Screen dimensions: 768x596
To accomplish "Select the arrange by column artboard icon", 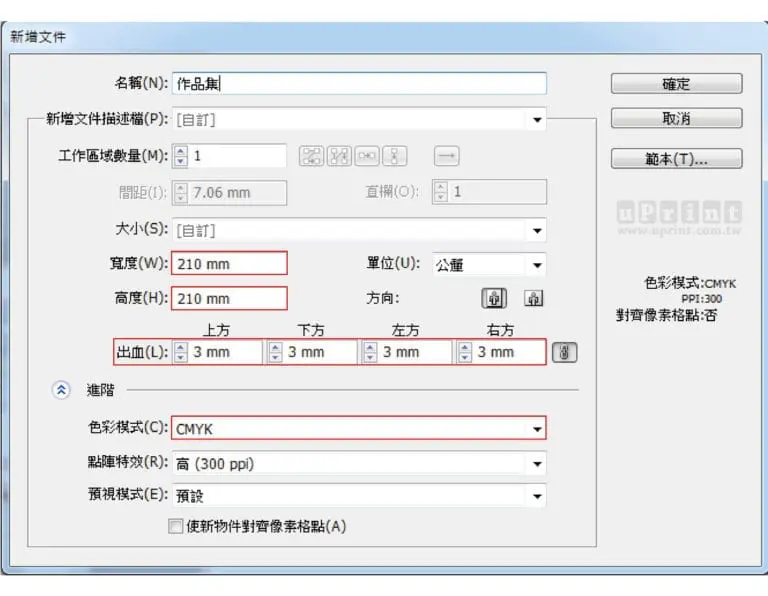I will (396, 156).
